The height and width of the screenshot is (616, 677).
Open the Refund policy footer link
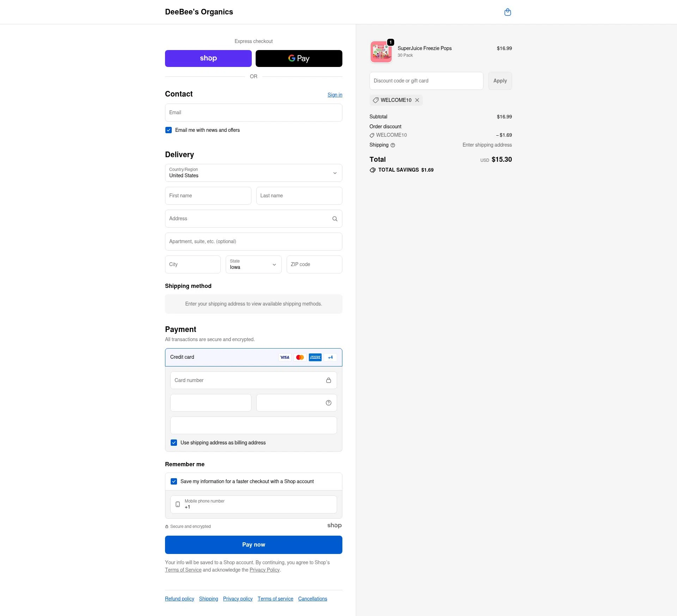179,599
